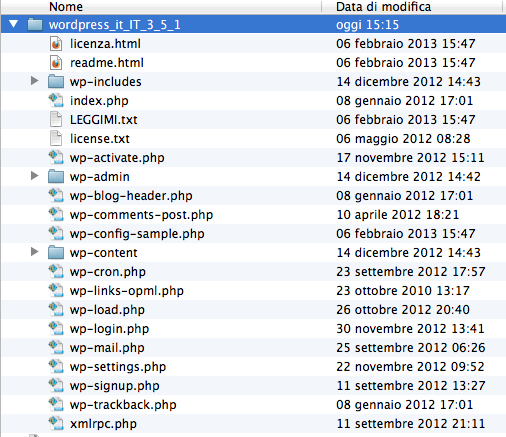Select the licenza.html file name
The height and width of the screenshot is (437, 506).
tap(105, 44)
